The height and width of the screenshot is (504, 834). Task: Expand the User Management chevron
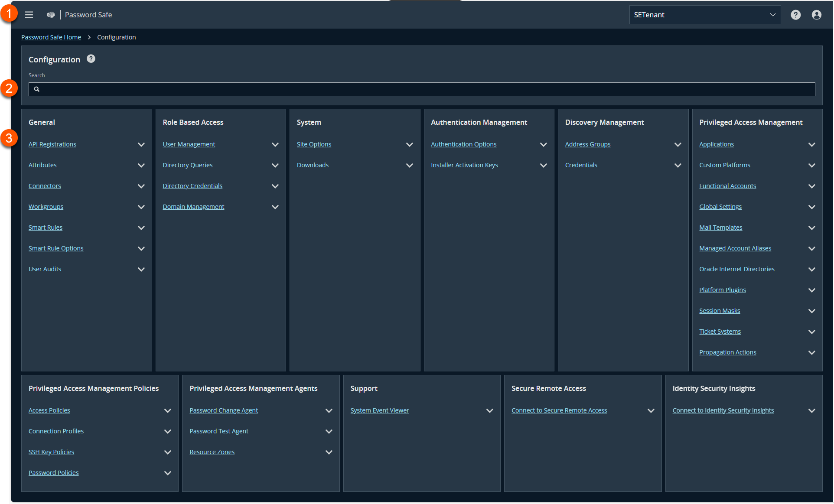point(275,144)
